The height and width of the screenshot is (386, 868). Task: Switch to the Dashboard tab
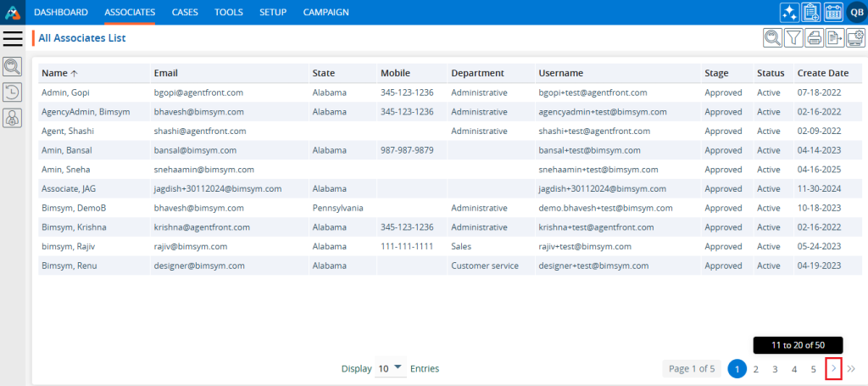pos(61,12)
